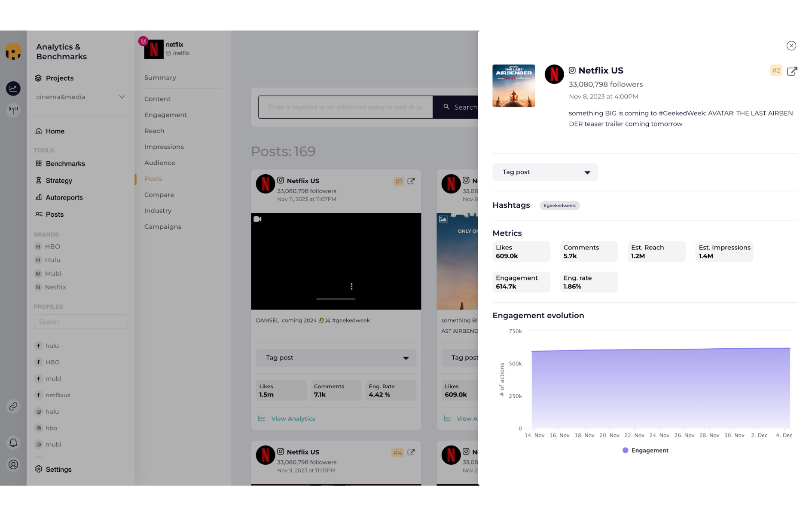This screenshot has height=516, width=812.
Task: Open analytics chart icon in left rail
Action: tap(13, 89)
